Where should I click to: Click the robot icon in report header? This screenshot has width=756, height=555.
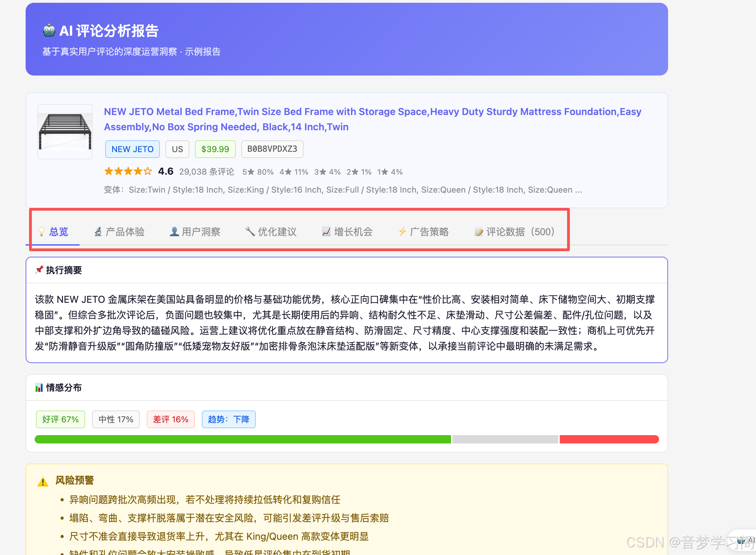point(49,31)
